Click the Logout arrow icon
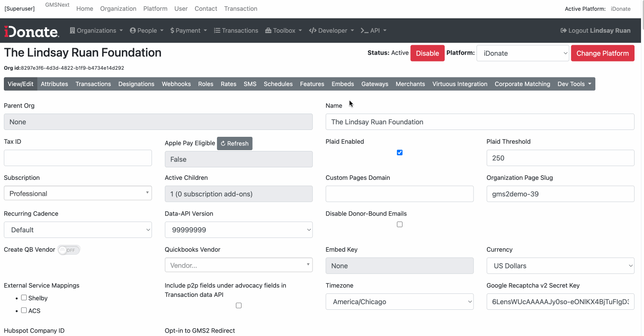Image resolution: width=644 pixels, height=336 pixels. tap(563, 31)
